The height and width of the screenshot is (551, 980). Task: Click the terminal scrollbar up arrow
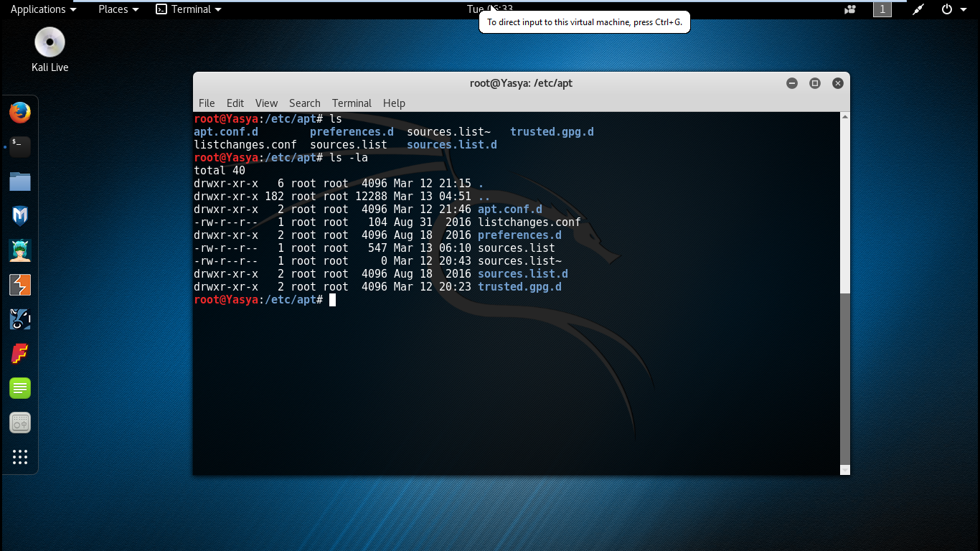pyautogui.click(x=844, y=117)
